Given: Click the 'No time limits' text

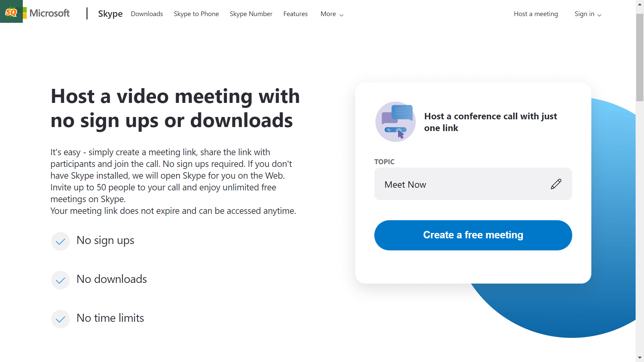Looking at the screenshot, I should coord(110,318).
